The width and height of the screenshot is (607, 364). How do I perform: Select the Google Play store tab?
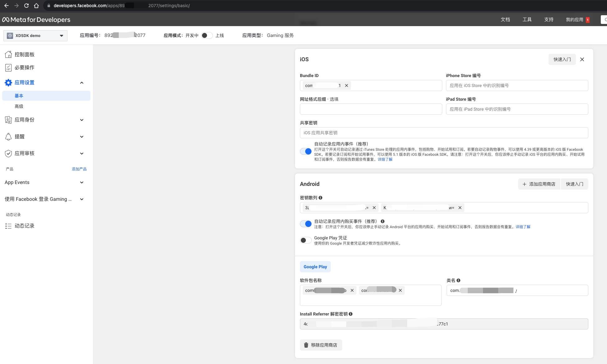coord(315,267)
